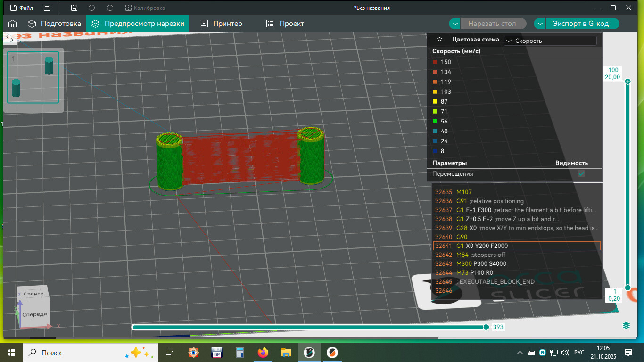Click the plus handle atop the layer slider
The width and height of the screenshot is (644, 362).
pyautogui.click(x=627, y=82)
